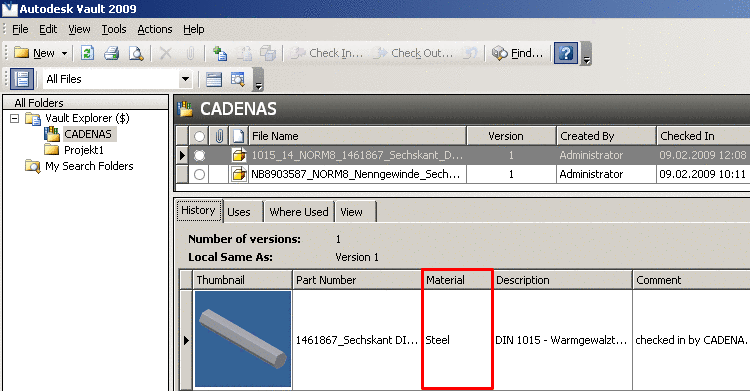Click the status circle of NB8903587 row

click(x=199, y=174)
